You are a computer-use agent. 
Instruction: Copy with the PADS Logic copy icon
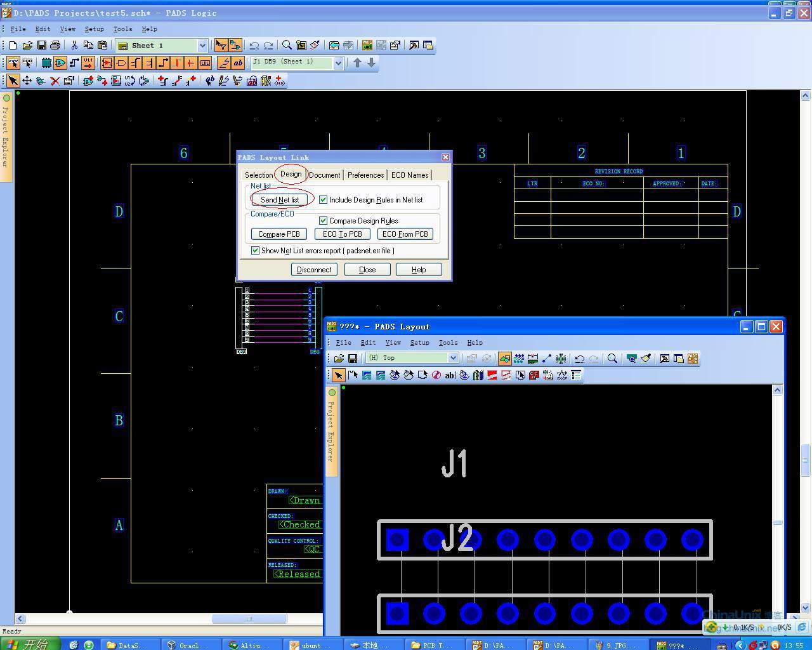(88, 45)
